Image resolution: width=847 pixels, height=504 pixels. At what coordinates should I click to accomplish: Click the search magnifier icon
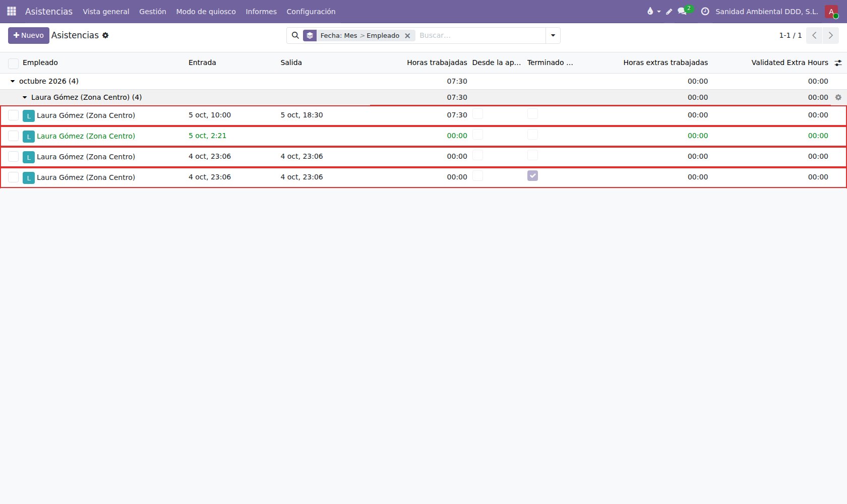pyautogui.click(x=295, y=35)
